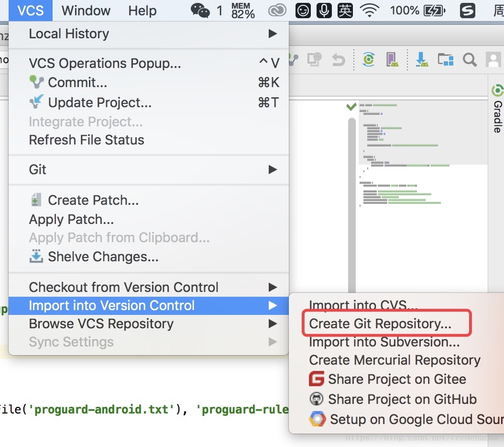Image resolution: width=504 pixels, height=447 pixels.
Task: Open the SDK Manager download icon
Action: (x=422, y=59)
